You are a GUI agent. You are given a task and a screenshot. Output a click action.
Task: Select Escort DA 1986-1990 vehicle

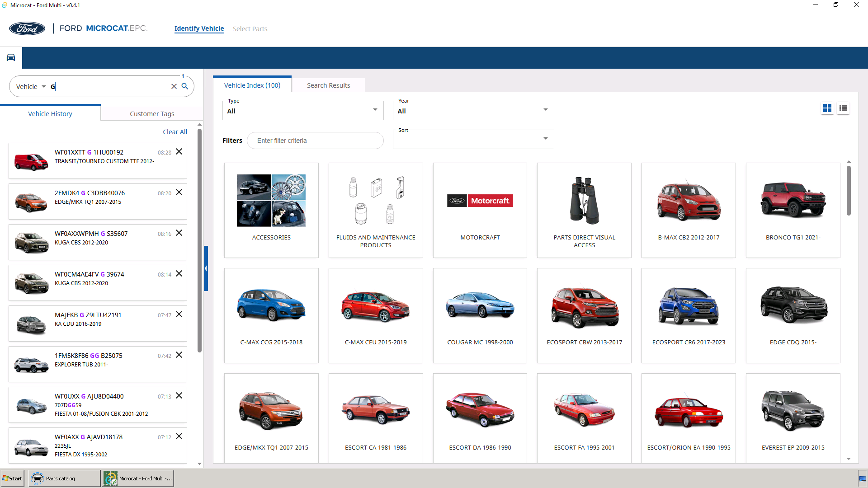pyautogui.click(x=480, y=418)
